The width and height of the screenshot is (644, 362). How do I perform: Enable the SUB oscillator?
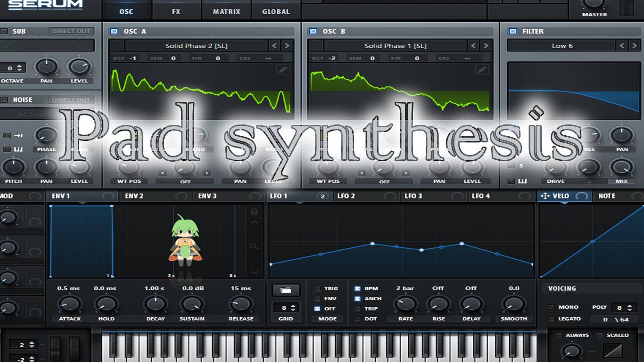[4, 31]
